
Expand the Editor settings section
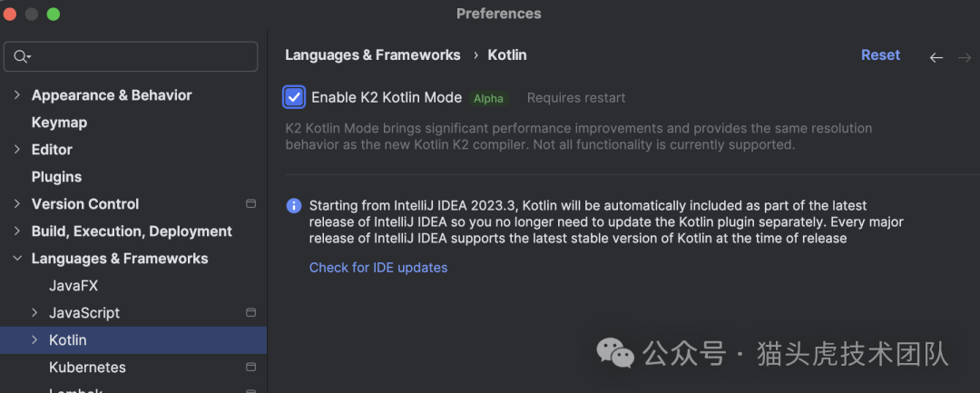pyautogui.click(x=17, y=150)
